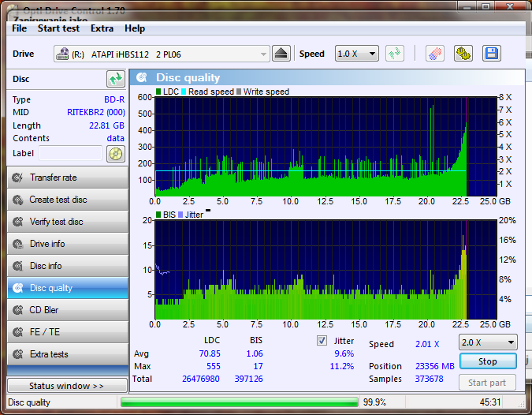Click the Disc info sidebar icon
The height and width of the screenshot is (415, 532).
[x=17, y=266]
